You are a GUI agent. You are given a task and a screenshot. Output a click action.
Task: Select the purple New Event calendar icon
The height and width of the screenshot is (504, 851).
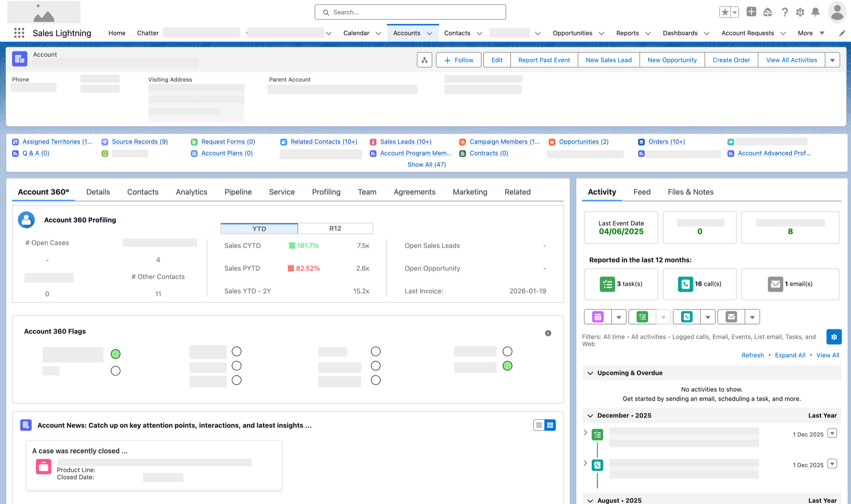(597, 316)
